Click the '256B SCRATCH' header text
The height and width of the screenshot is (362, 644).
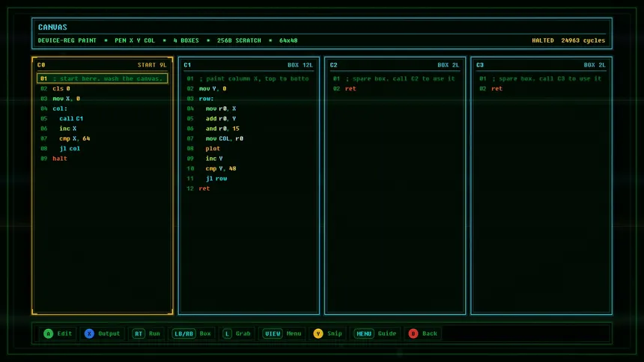[239, 40]
